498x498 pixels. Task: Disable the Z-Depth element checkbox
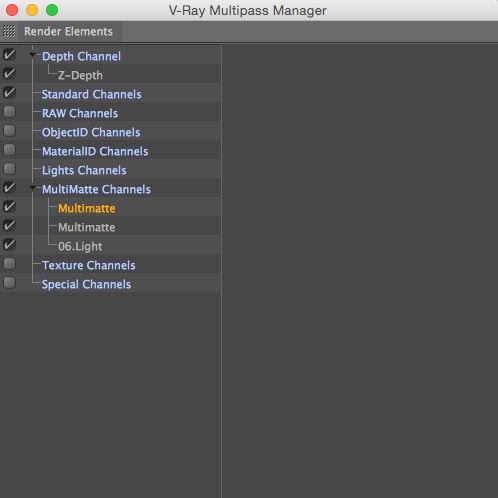click(x=9, y=74)
